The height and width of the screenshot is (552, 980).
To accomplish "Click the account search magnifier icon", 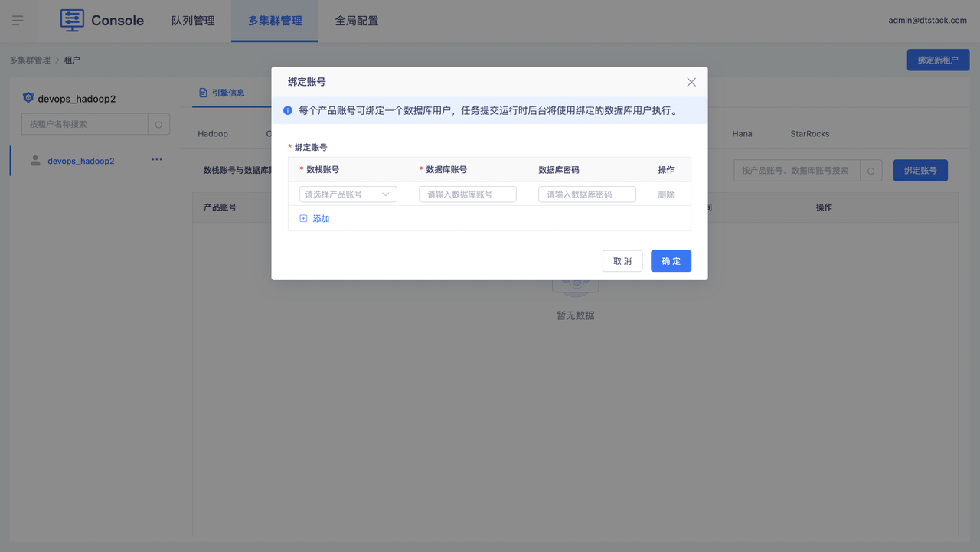I will [x=871, y=171].
